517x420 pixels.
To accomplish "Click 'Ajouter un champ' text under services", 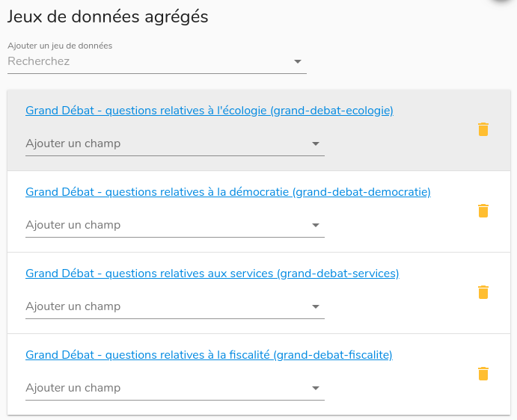I will tap(73, 306).
